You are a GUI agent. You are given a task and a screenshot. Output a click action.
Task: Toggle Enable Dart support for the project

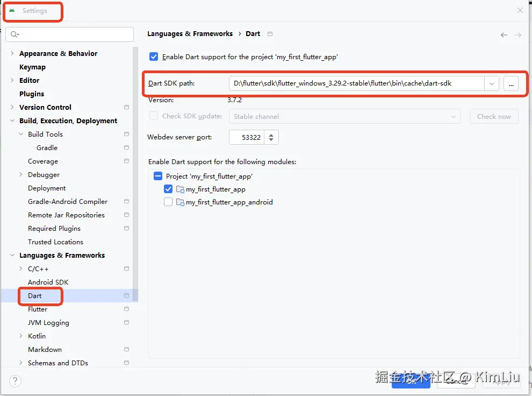(154, 56)
